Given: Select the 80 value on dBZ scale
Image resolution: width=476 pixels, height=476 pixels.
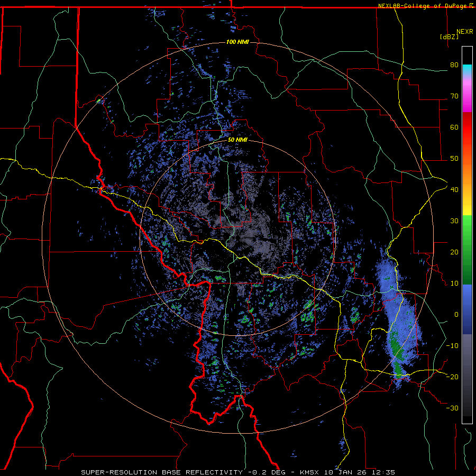Looking at the screenshot, I should (x=454, y=65).
